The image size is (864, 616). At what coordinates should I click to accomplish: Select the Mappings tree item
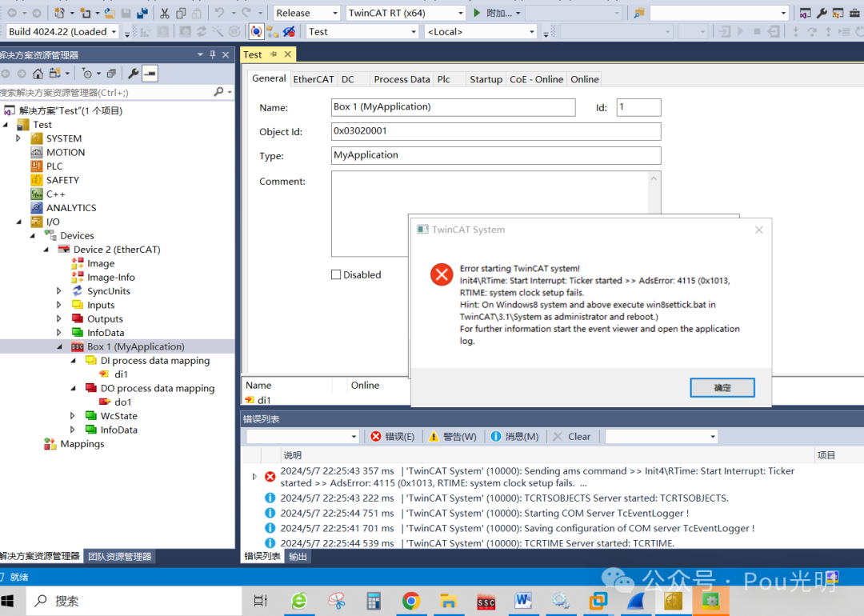tap(82, 443)
